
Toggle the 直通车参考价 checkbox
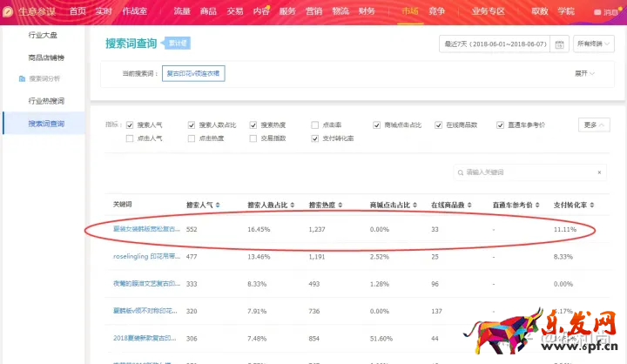click(x=501, y=125)
